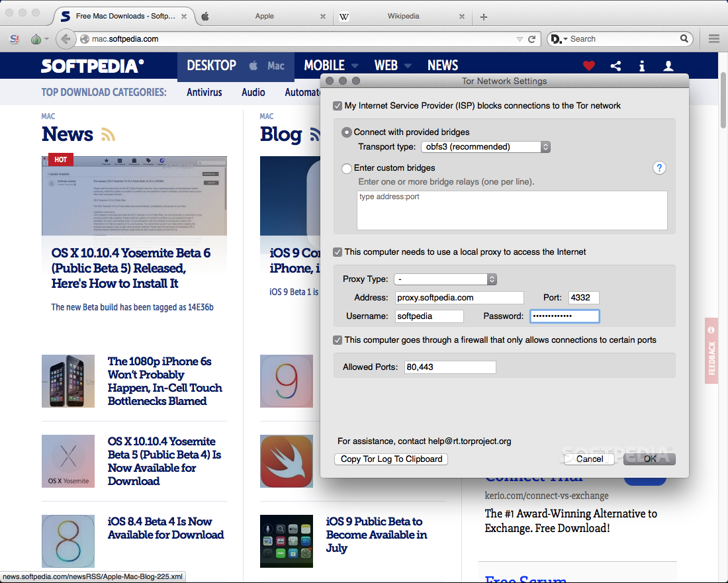Open the NEWS section in site nav
This screenshot has height=583, width=728.
tap(443, 66)
